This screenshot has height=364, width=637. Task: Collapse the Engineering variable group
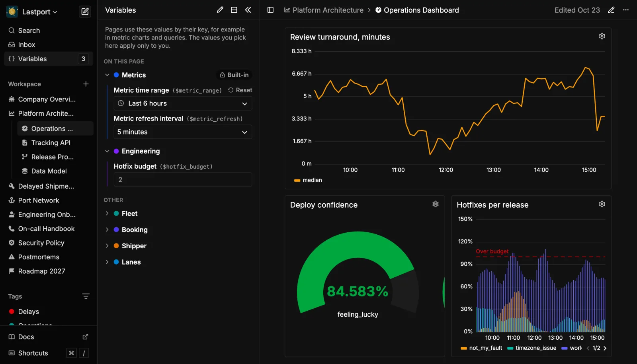[107, 151]
